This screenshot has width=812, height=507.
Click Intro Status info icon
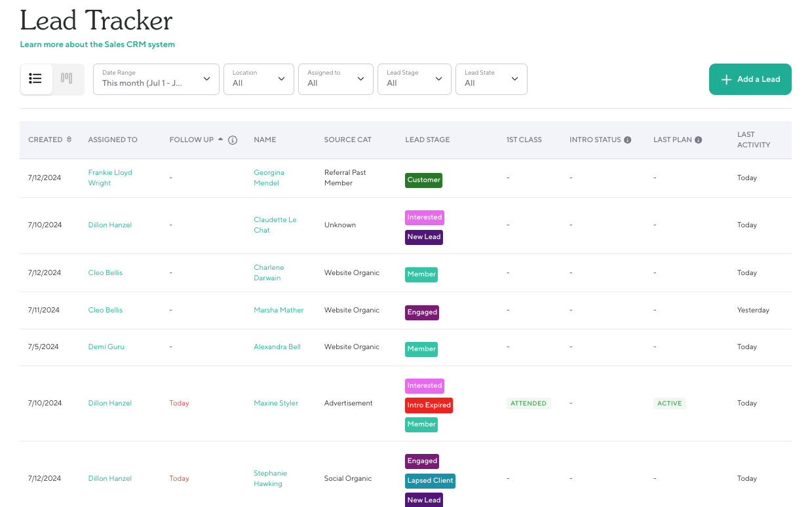(627, 140)
